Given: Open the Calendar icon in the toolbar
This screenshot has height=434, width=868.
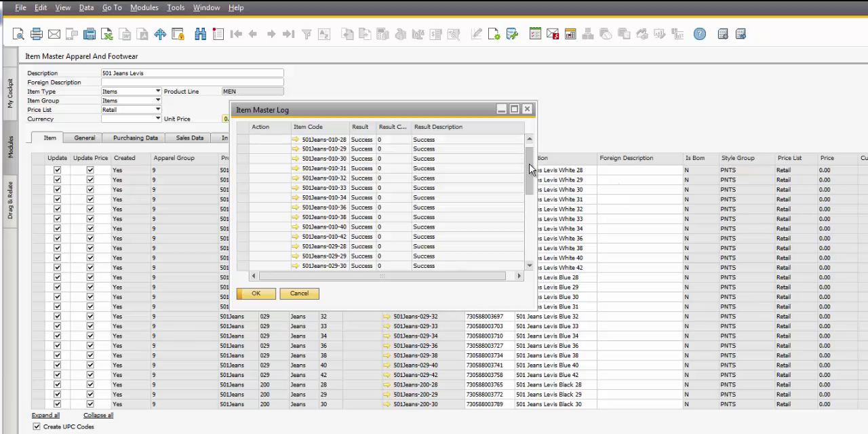Looking at the screenshot, I should (570, 34).
